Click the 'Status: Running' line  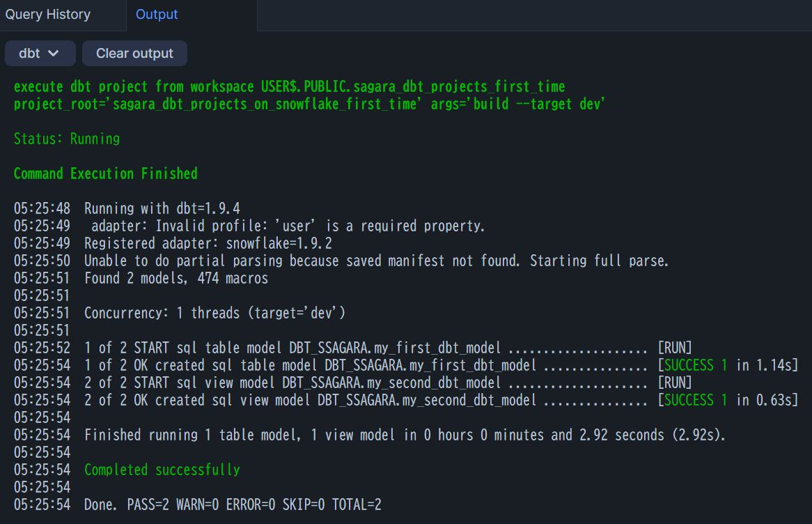click(x=67, y=139)
